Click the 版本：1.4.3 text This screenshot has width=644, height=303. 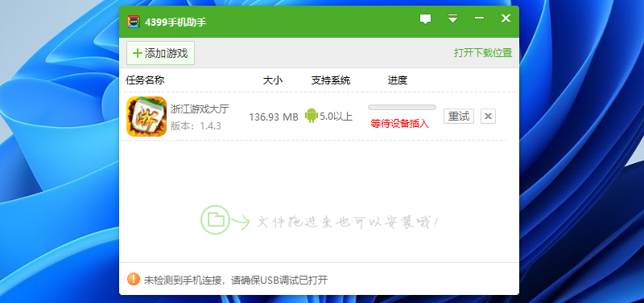point(196,126)
